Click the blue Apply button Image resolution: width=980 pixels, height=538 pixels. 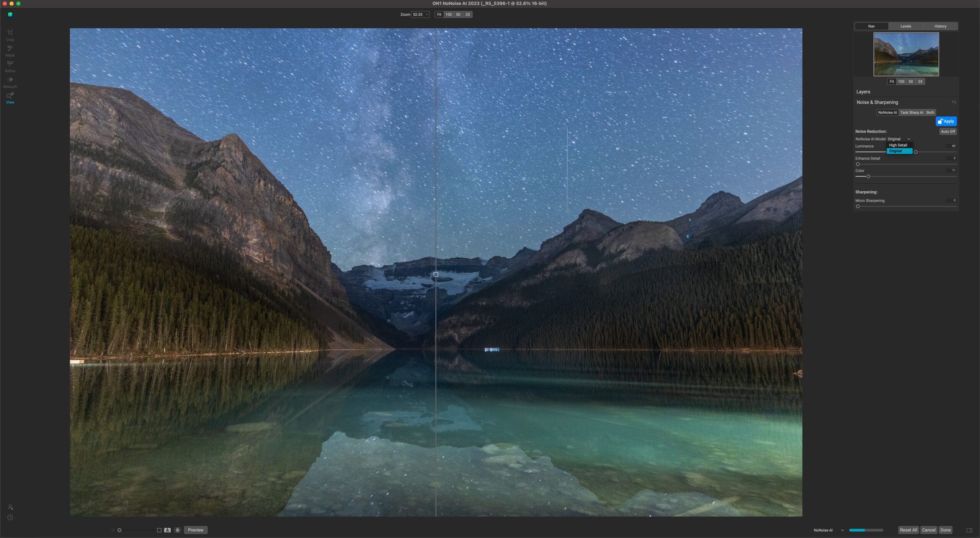coord(946,121)
